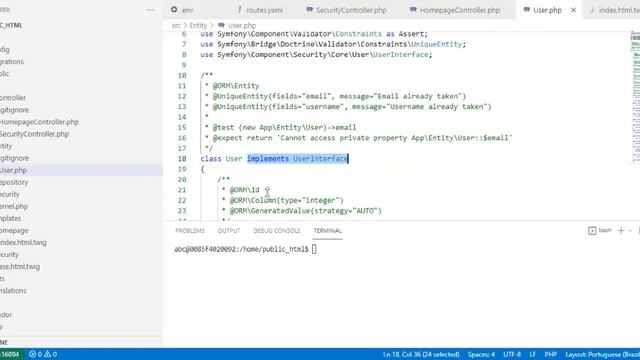Expand the Repository folder in explorer
Viewport: 640px width, 360px height.
[x=14, y=182]
